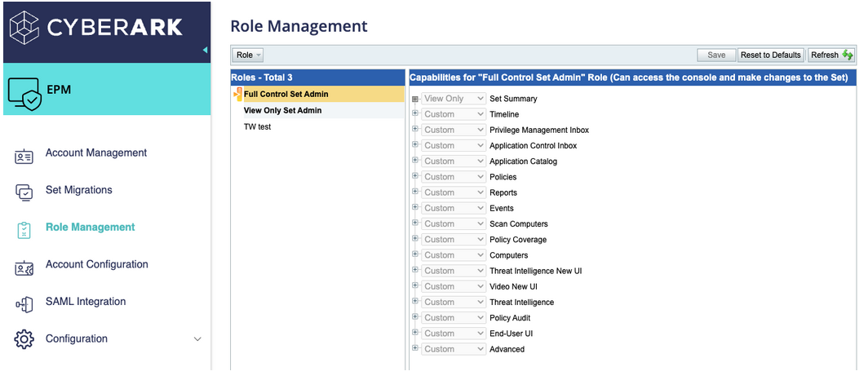The height and width of the screenshot is (389, 868).
Task: Click the Account Management sidebar icon
Action: tap(24, 157)
